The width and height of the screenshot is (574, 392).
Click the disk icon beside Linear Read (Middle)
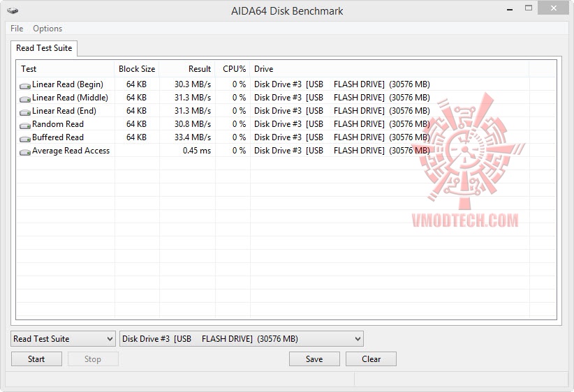(x=25, y=99)
